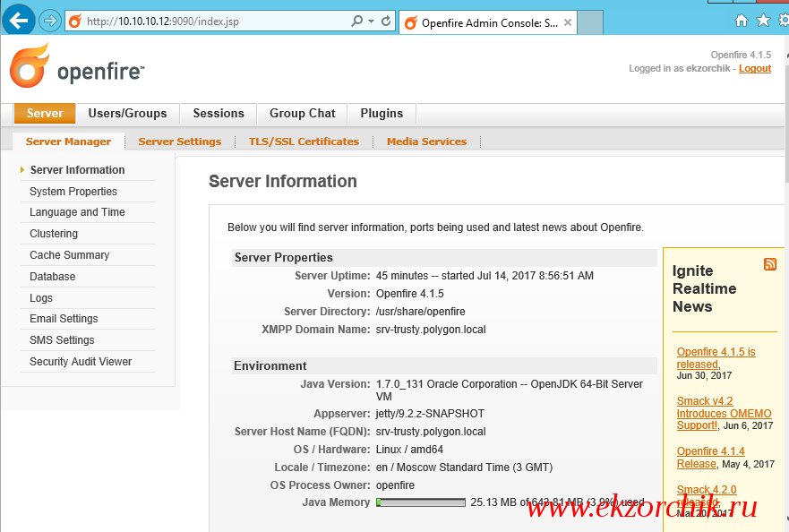Screen dimensions: 789x532
Task: Open the 'Openfire 4.1.4 Release' news link
Action: click(x=710, y=458)
